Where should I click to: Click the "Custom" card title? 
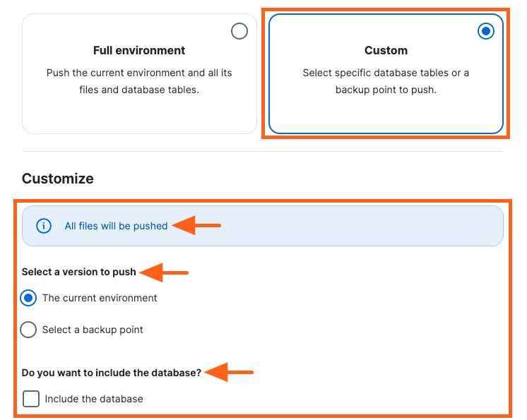(x=386, y=51)
